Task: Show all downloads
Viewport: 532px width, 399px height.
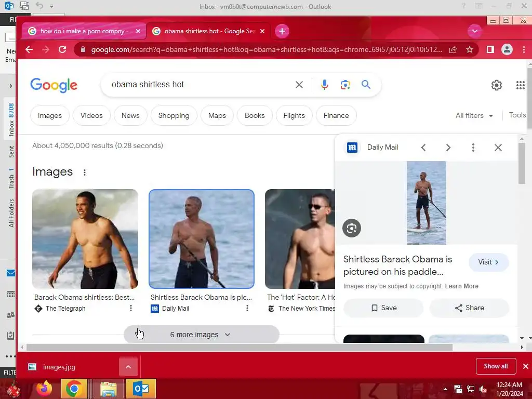Action: 496,366
